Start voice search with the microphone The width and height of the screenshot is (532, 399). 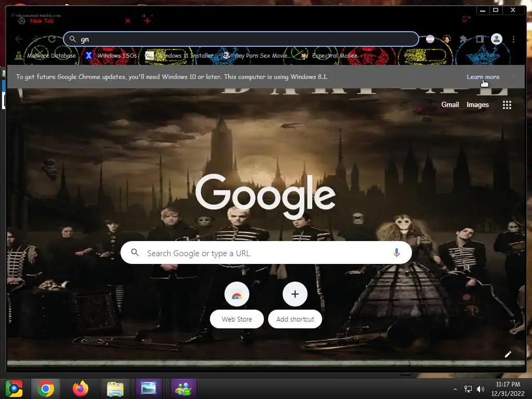tap(396, 253)
